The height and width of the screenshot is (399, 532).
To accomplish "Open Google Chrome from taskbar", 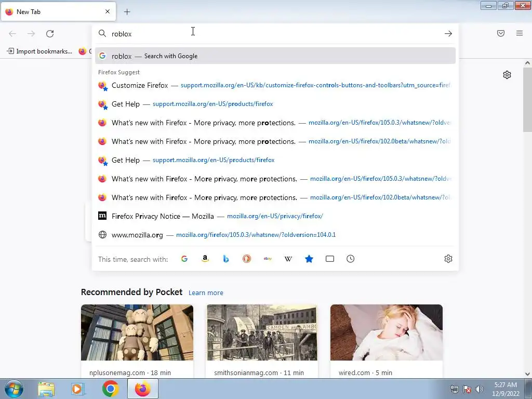I will point(110,389).
